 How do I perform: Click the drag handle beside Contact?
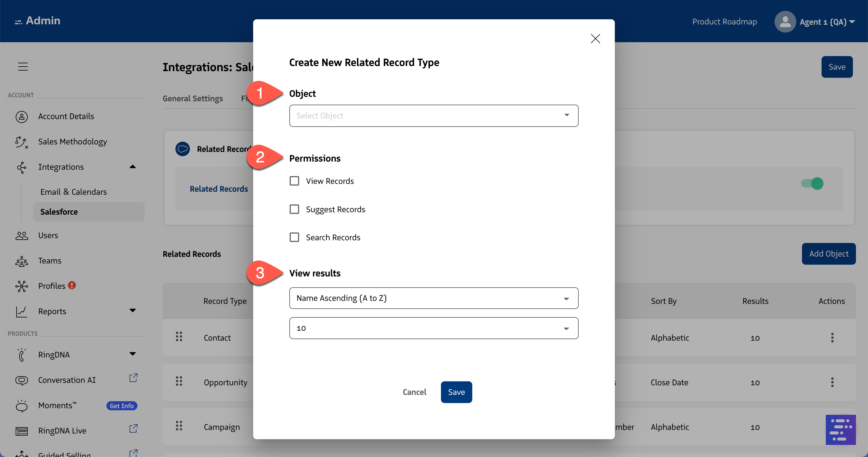pyautogui.click(x=179, y=336)
